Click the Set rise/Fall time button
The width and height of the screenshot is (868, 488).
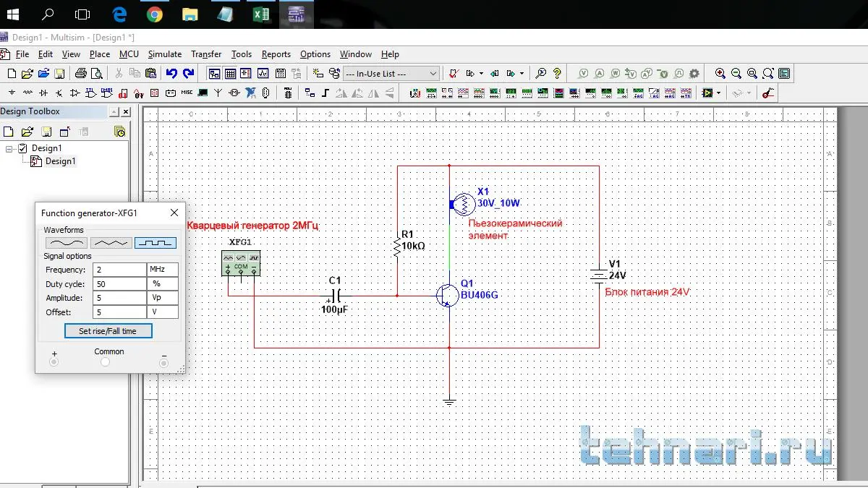click(107, 331)
